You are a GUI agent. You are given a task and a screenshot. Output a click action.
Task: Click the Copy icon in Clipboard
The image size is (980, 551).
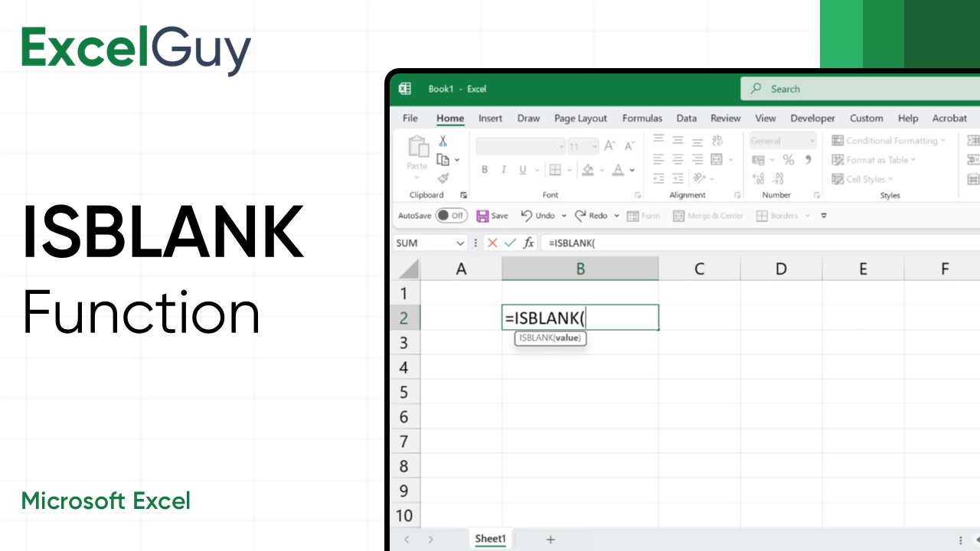click(x=443, y=159)
